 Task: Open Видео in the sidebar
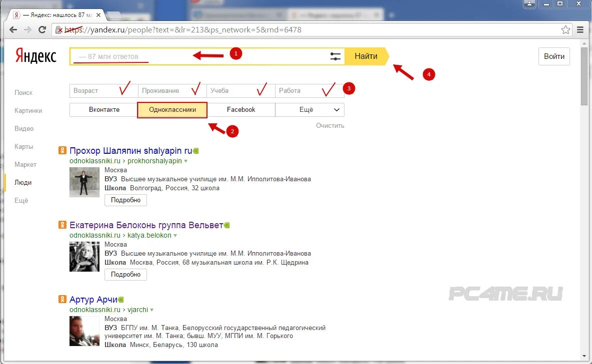click(24, 128)
